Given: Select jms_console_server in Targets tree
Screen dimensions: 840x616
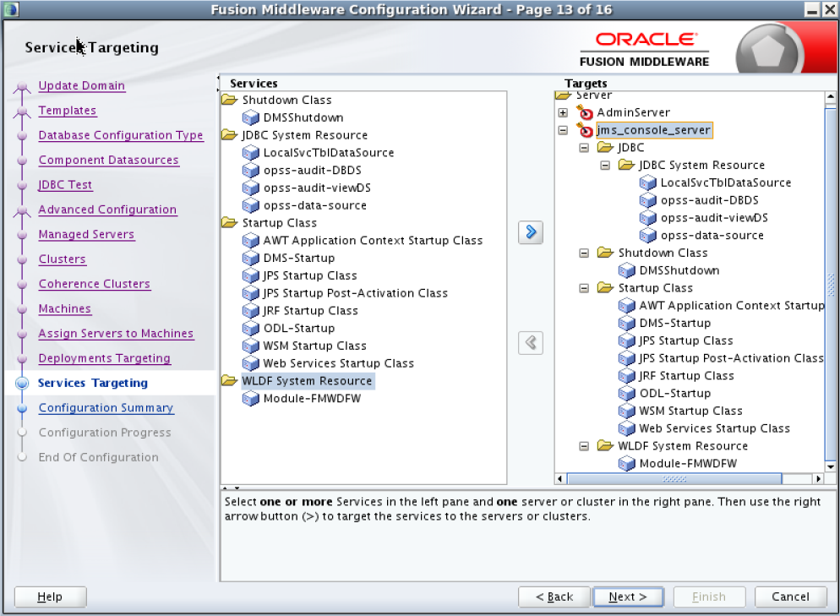Looking at the screenshot, I should (x=654, y=130).
